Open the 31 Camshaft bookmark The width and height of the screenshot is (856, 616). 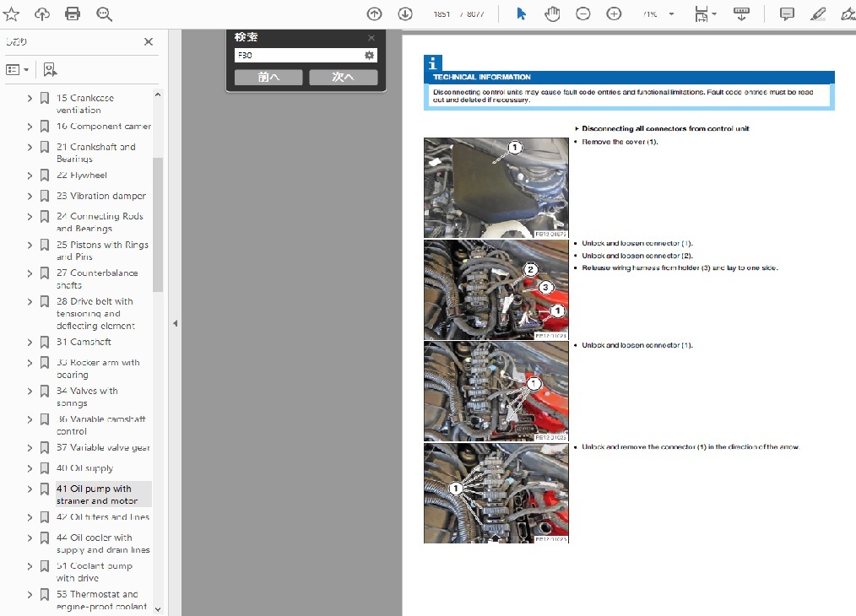[84, 342]
